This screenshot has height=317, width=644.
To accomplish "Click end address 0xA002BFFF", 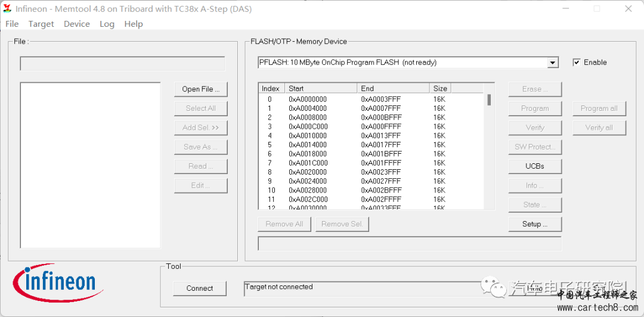I will pyautogui.click(x=382, y=190).
